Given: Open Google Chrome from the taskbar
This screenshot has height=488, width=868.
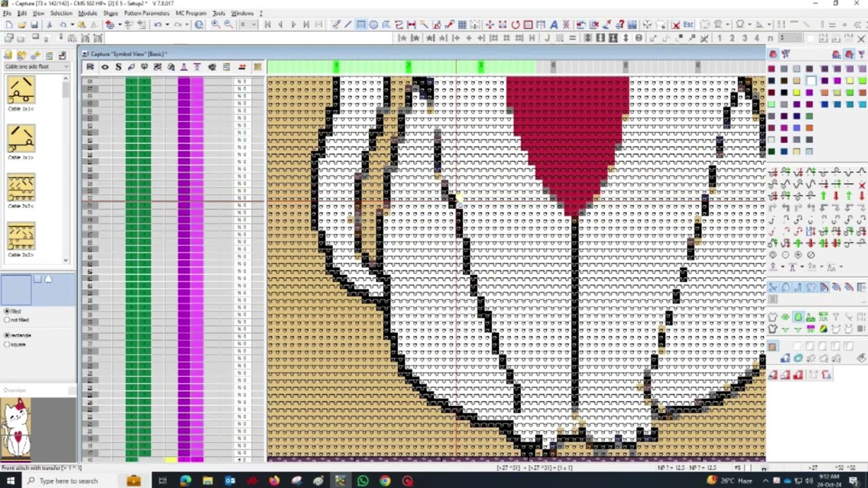Looking at the screenshot, I should (x=385, y=481).
